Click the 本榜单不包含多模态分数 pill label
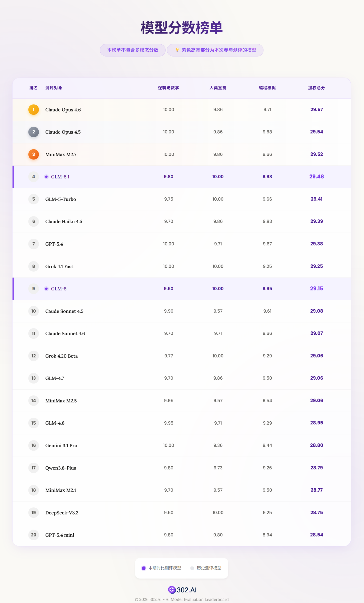The width and height of the screenshot is (364, 603). (x=133, y=50)
